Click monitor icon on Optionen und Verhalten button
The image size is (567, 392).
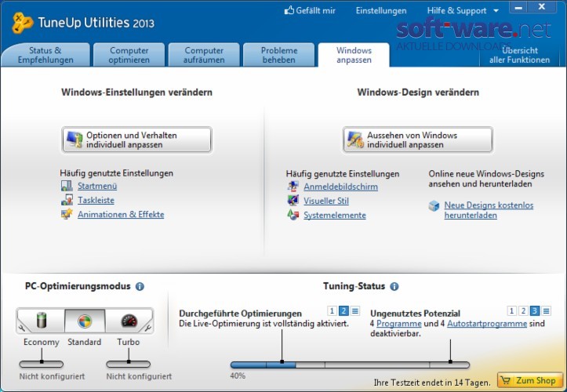point(75,140)
